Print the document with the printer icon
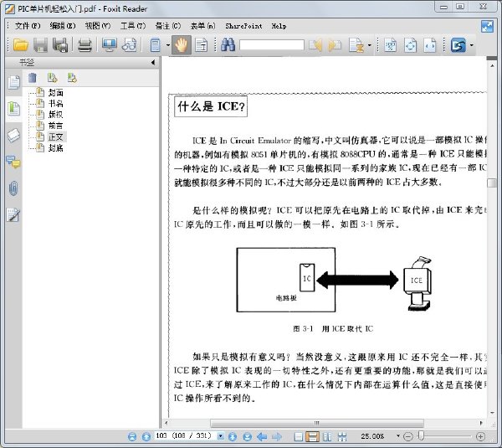This screenshot has height=448, width=502. point(85,45)
